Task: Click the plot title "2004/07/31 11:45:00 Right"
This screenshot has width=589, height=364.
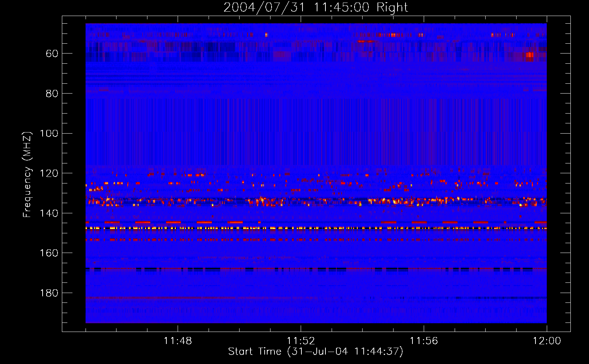Action: coord(316,7)
